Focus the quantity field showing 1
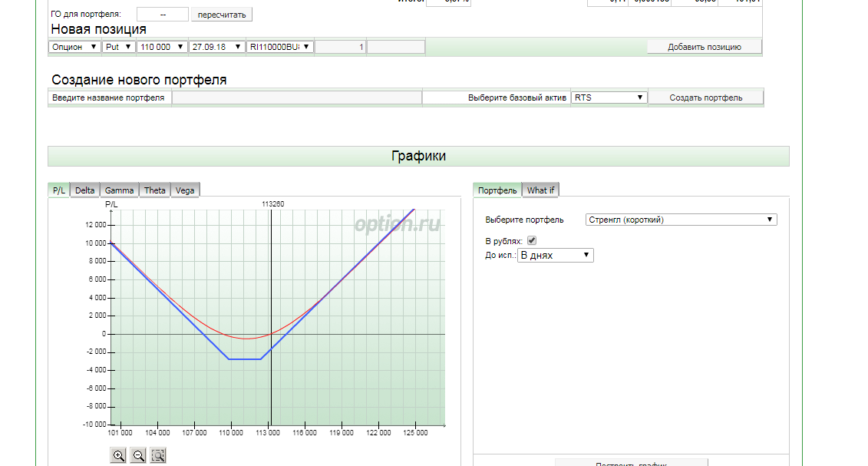 tap(340, 47)
